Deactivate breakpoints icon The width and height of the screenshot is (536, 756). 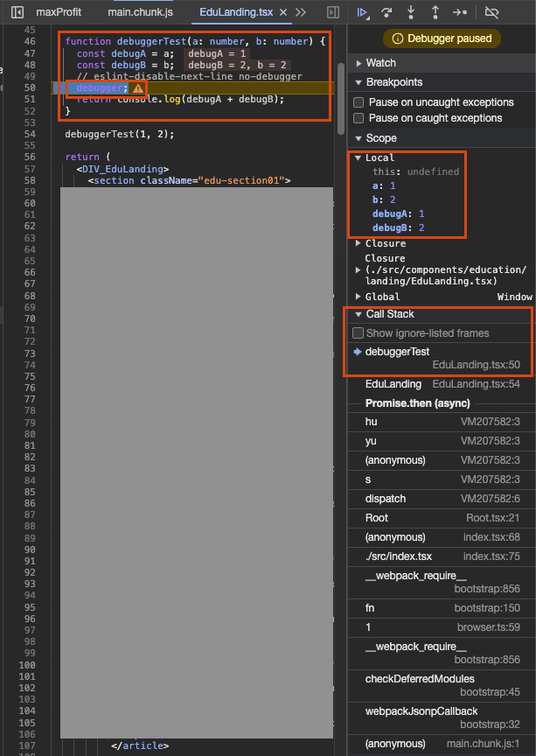[491, 12]
